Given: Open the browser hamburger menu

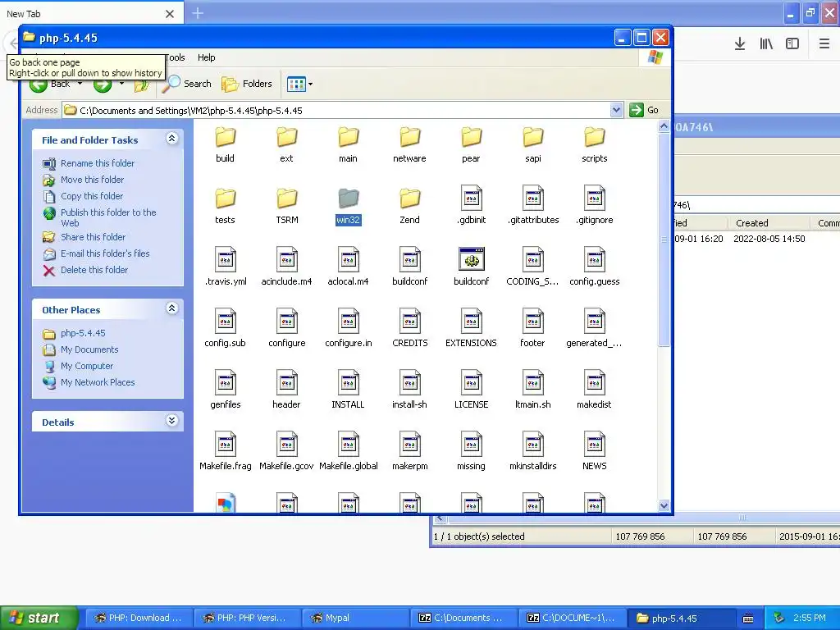Looking at the screenshot, I should 824,44.
